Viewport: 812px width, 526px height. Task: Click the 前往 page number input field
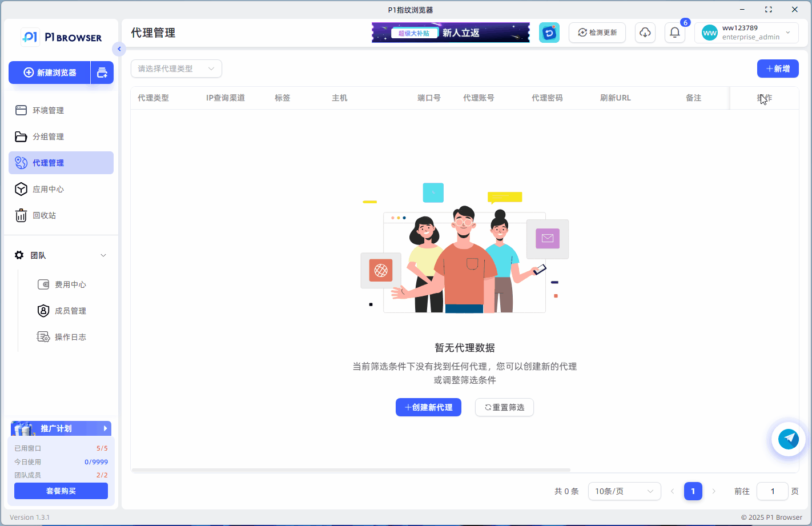tap(772, 491)
